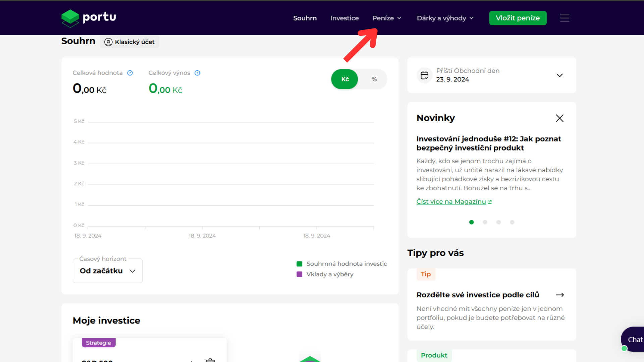
Task: Click arrow next to Rozdělte své investice
Action: point(560,295)
